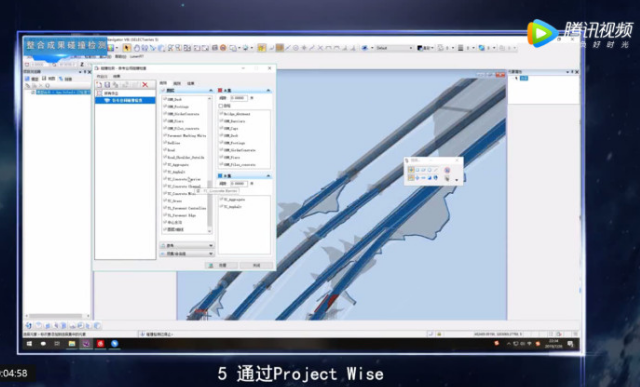Open the red app in taskbar
This screenshot has height=387, width=640.
(x=100, y=344)
